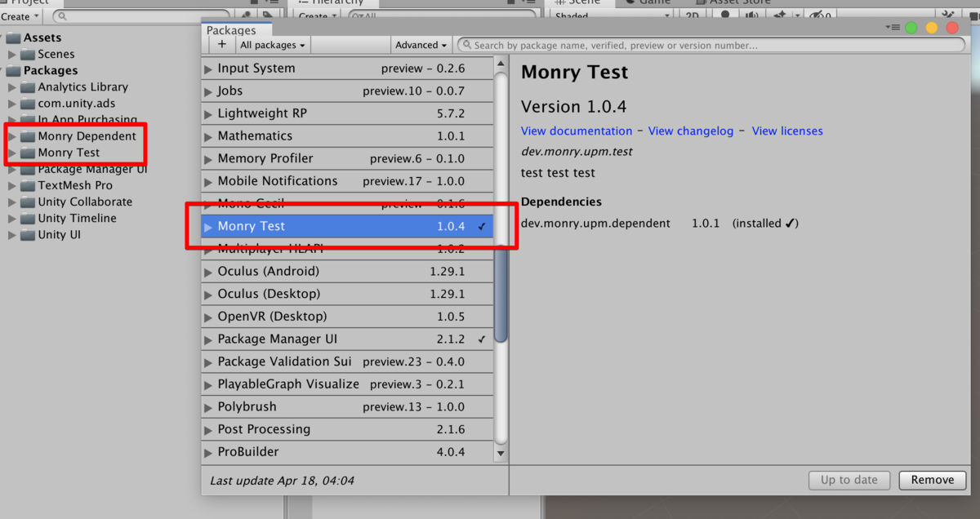
Task: Expand the Package Manager UI folder in Project
Action: point(12,169)
